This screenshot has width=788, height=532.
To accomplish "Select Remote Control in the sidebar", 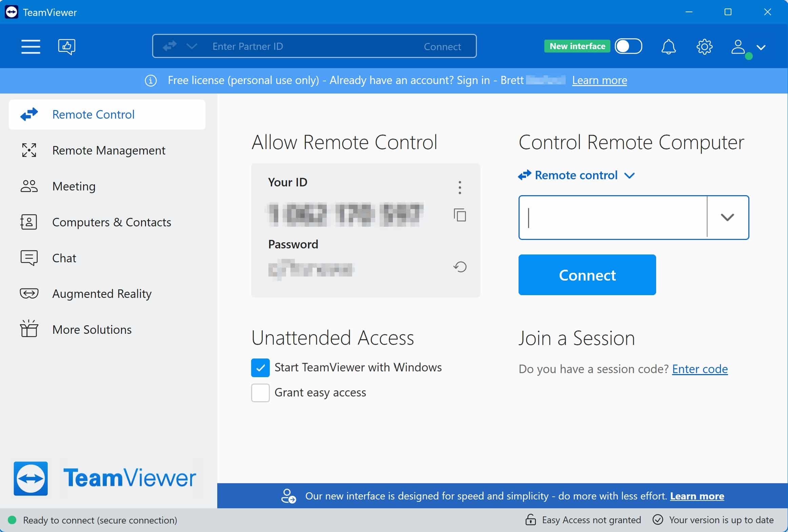I will pos(107,115).
